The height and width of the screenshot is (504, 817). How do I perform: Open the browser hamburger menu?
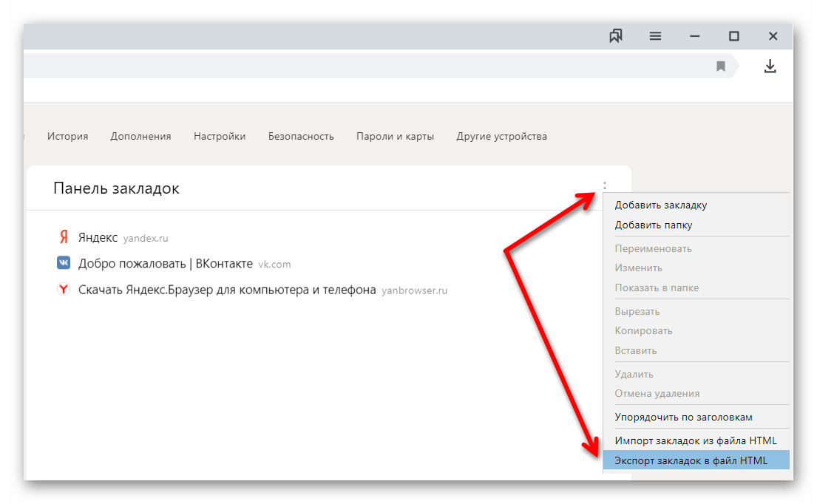point(655,36)
